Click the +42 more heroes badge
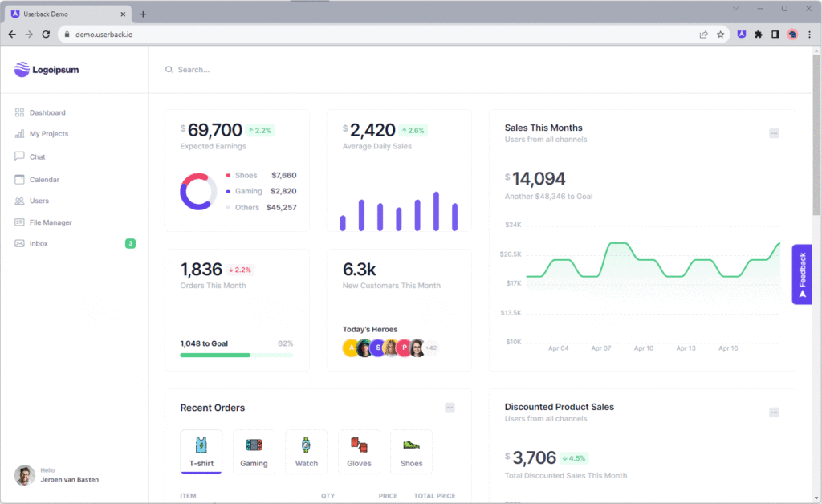 (x=431, y=348)
